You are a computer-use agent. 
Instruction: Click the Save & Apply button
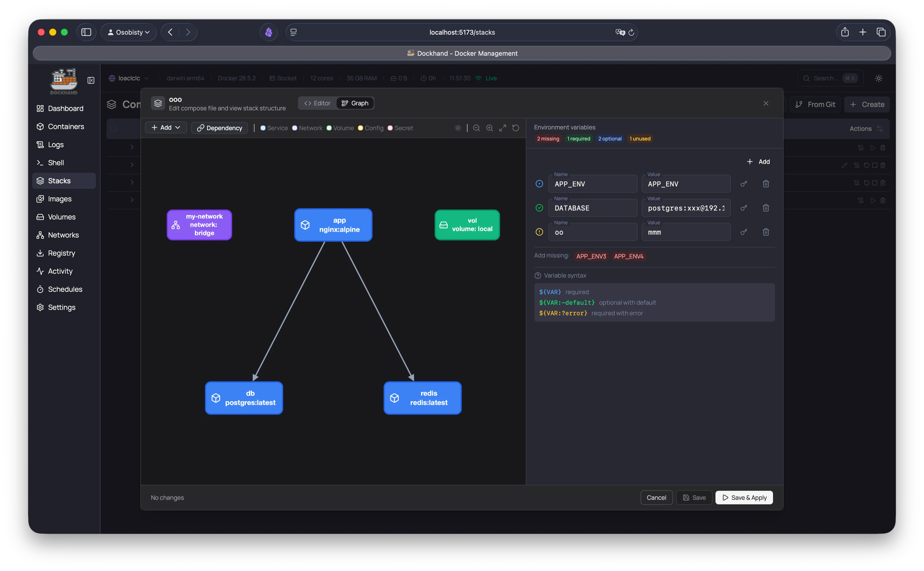(744, 498)
